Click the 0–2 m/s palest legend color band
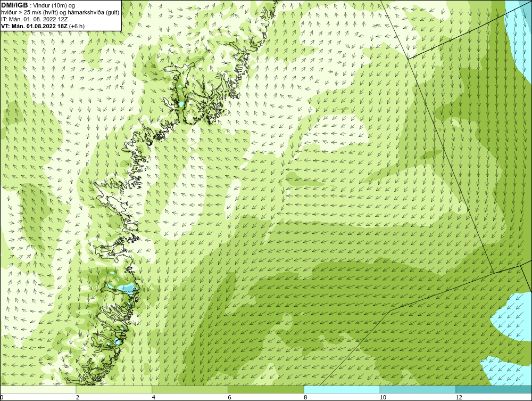The image size is (532, 401). click(x=38, y=389)
